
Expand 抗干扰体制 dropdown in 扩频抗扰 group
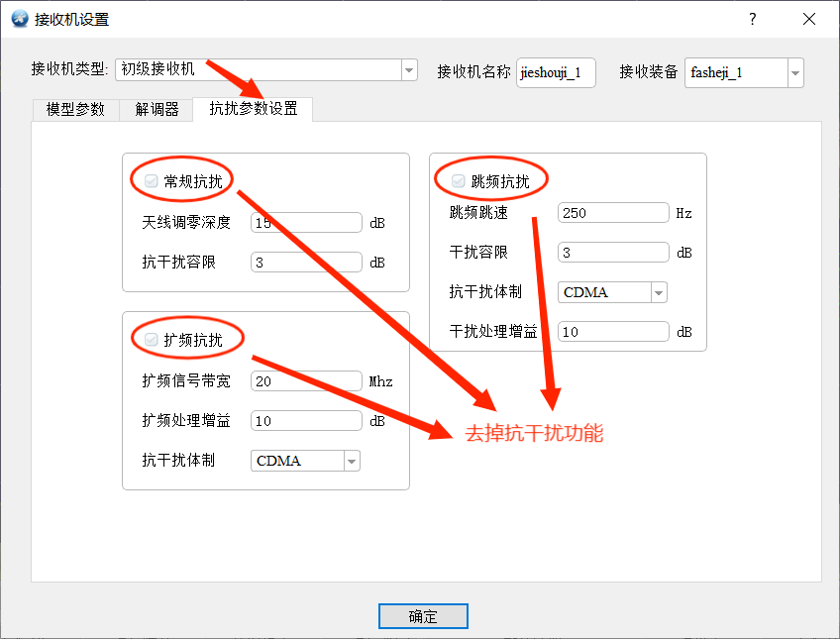tap(352, 461)
